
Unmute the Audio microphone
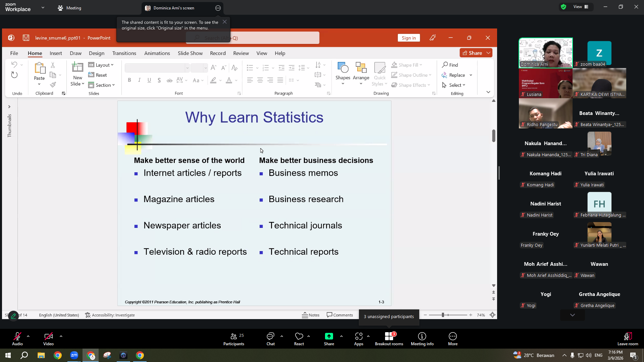(x=17, y=339)
